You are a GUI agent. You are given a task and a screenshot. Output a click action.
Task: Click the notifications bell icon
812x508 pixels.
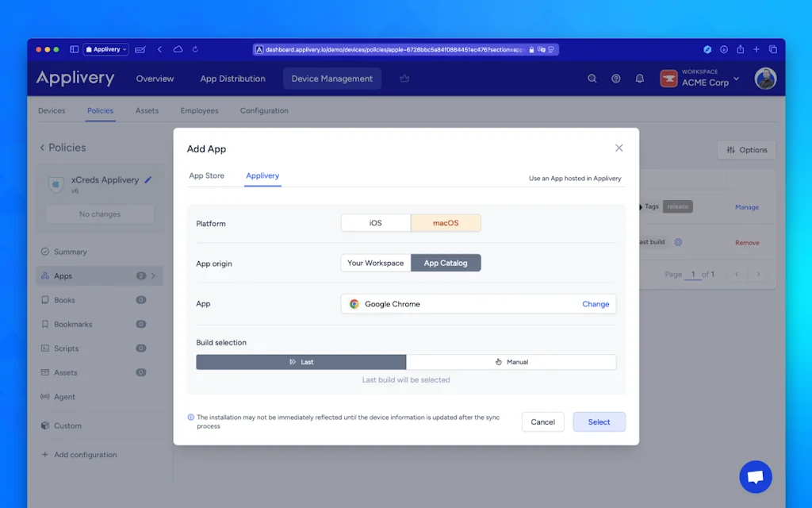click(640, 79)
